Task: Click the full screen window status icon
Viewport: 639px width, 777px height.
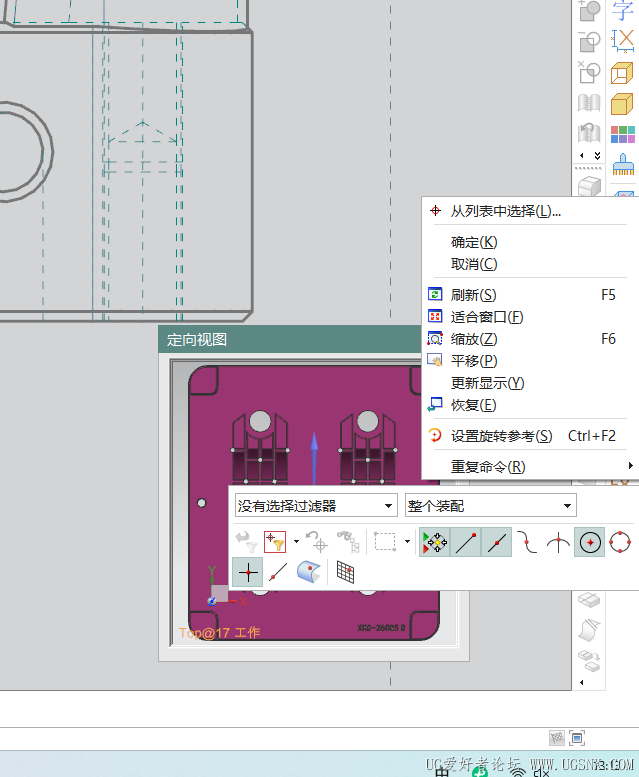Action: (x=577, y=738)
